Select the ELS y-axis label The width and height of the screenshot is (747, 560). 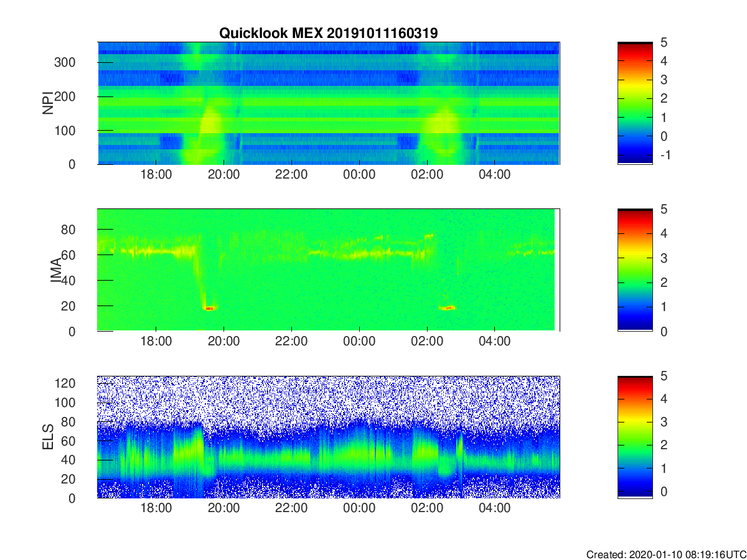click(x=47, y=437)
